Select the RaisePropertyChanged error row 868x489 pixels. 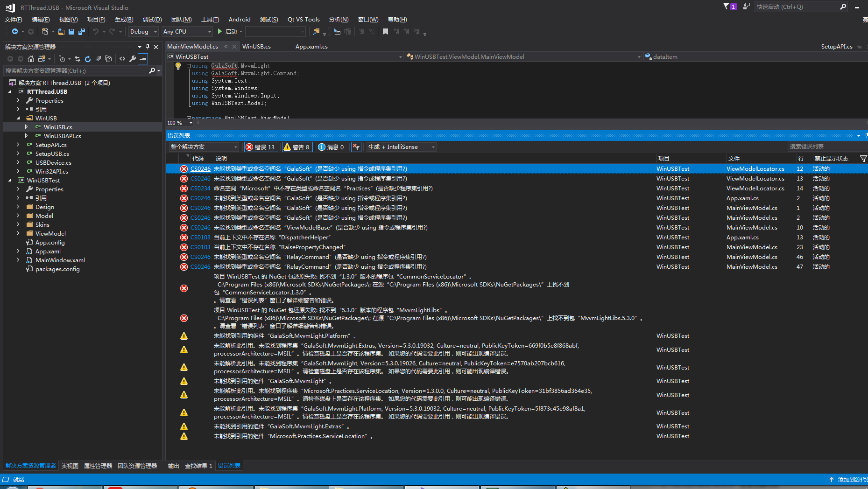click(x=516, y=247)
